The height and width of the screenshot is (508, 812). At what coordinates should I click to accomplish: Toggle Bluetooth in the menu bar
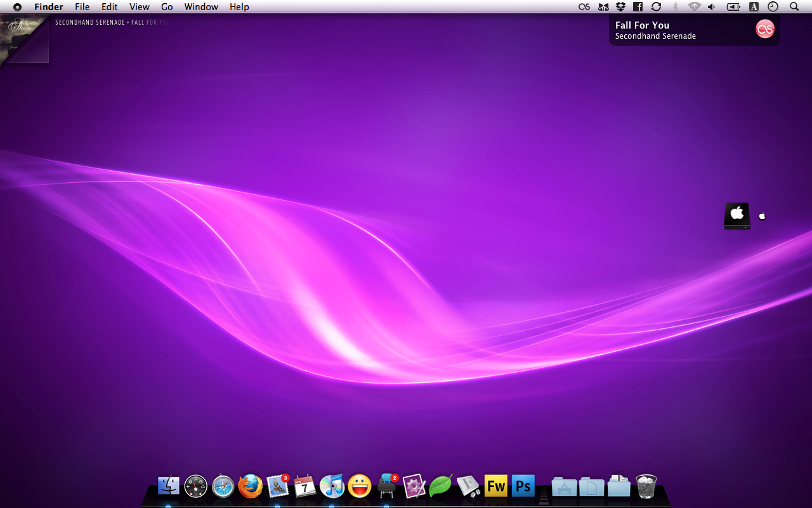[675, 6]
